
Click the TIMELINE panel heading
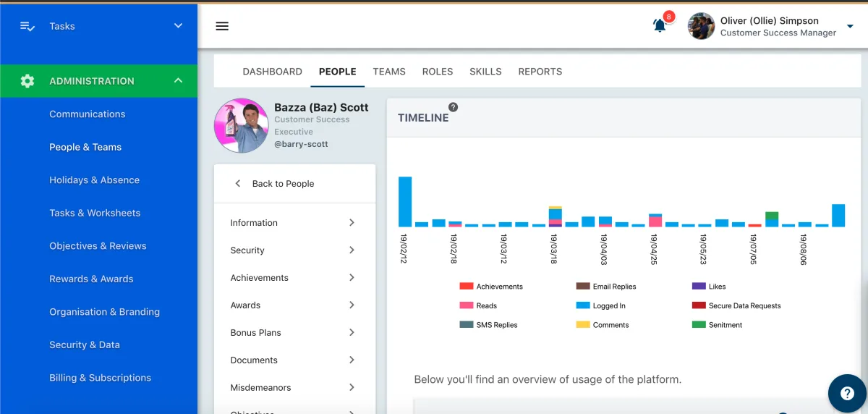click(x=423, y=118)
